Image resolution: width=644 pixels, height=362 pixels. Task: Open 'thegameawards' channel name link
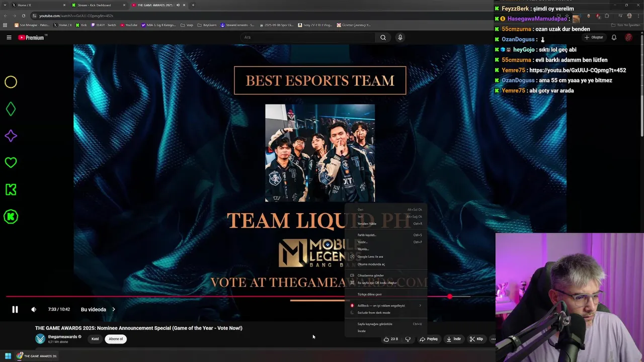[62, 337]
